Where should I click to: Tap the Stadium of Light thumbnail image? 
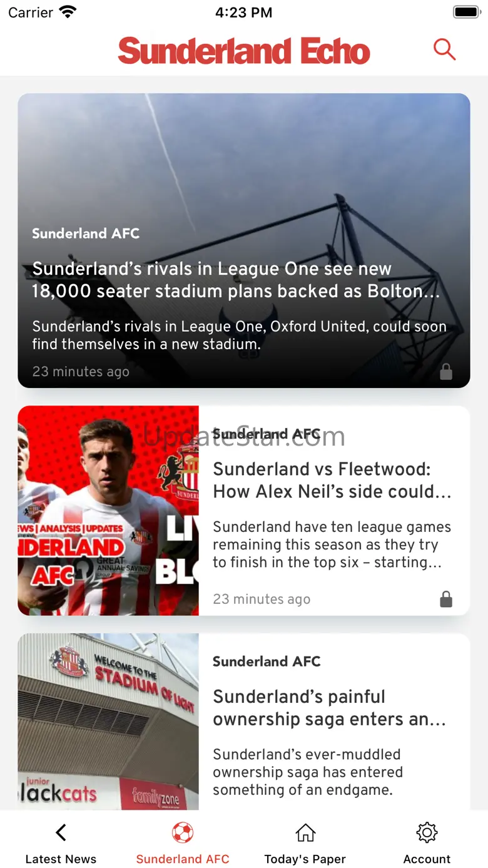click(x=108, y=722)
